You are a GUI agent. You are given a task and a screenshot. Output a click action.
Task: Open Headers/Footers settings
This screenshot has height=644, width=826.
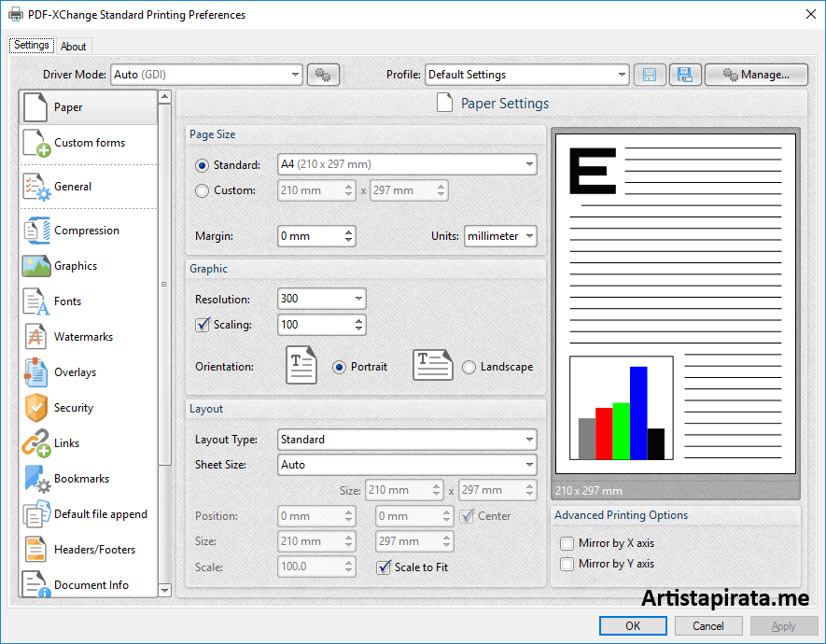[x=35, y=550]
